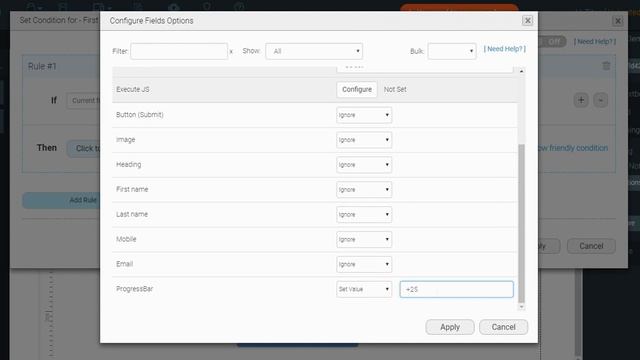The height and width of the screenshot is (360, 640).
Task: Click Add Rule in Set Condition window
Action: pos(61,200)
